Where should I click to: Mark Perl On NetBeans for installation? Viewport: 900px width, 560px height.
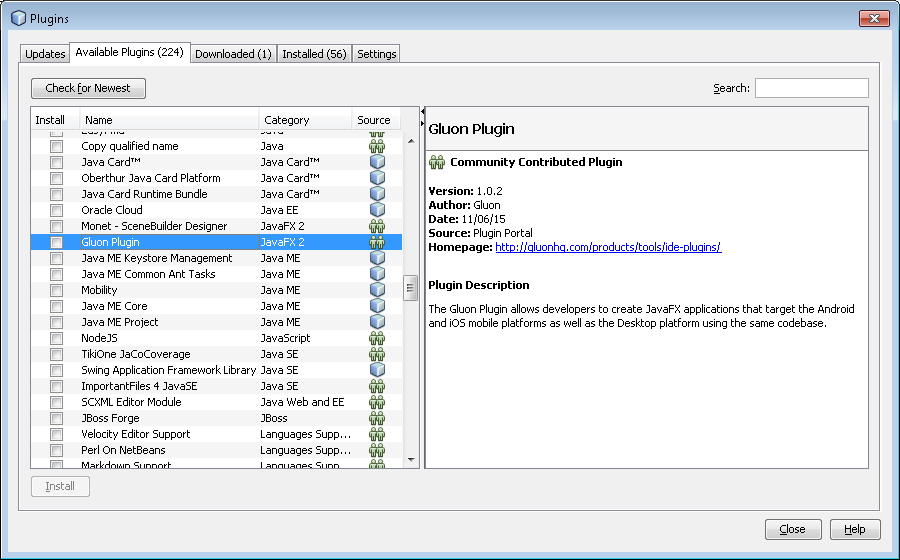point(56,450)
